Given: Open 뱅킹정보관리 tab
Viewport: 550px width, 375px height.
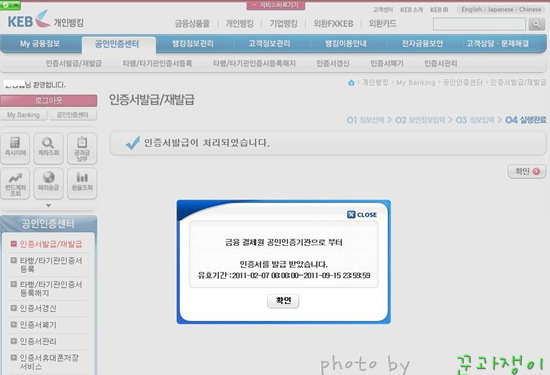Looking at the screenshot, I should pos(193,44).
